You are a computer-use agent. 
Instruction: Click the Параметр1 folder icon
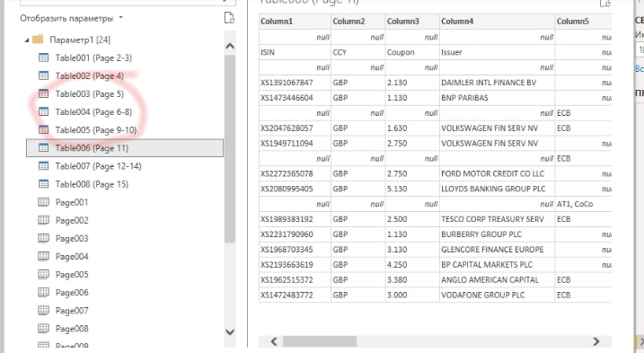[x=38, y=40]
